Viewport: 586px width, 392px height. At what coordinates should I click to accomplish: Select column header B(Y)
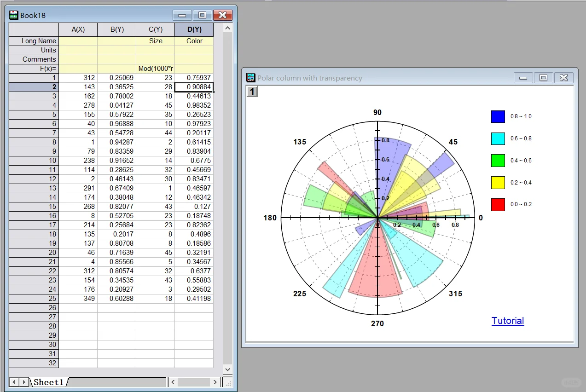click(117, 29)
